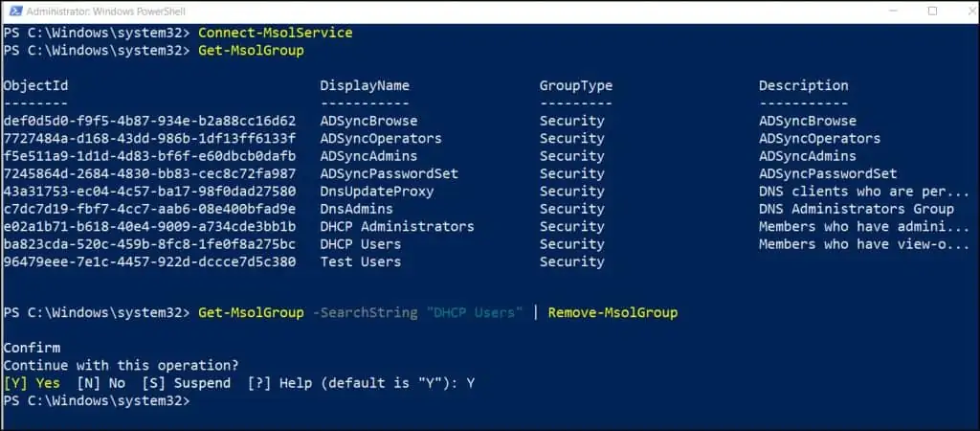Image resolution: width=980 pixels, height=431 pixels.
Task: Click the ObjectId column header
Action: [x=35, y=85]
